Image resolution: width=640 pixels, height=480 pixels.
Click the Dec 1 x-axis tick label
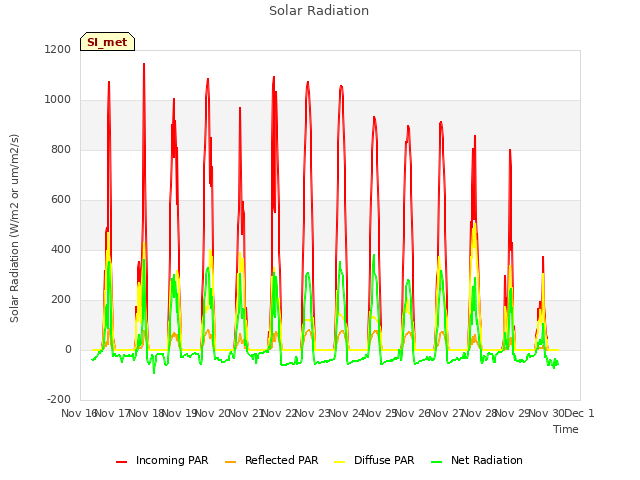tap(579, 413)
